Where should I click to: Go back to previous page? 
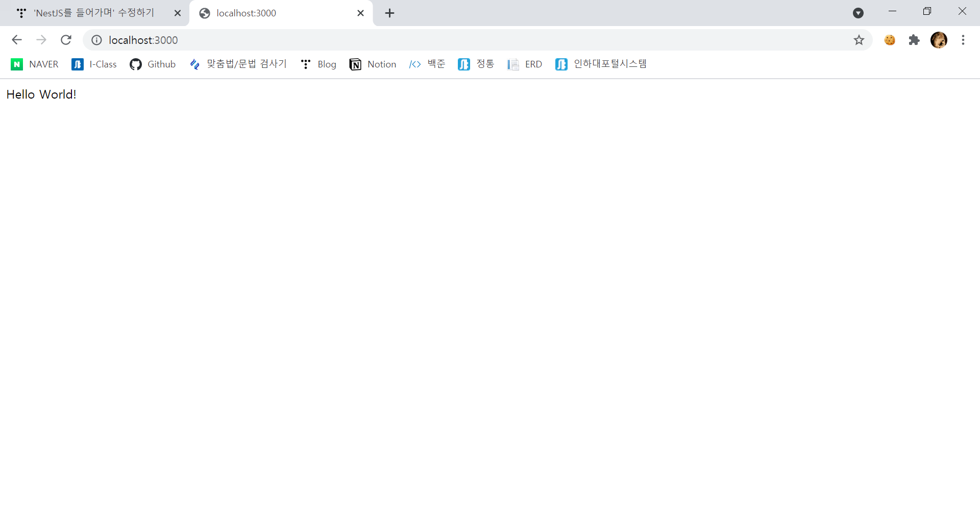point(17,40)
